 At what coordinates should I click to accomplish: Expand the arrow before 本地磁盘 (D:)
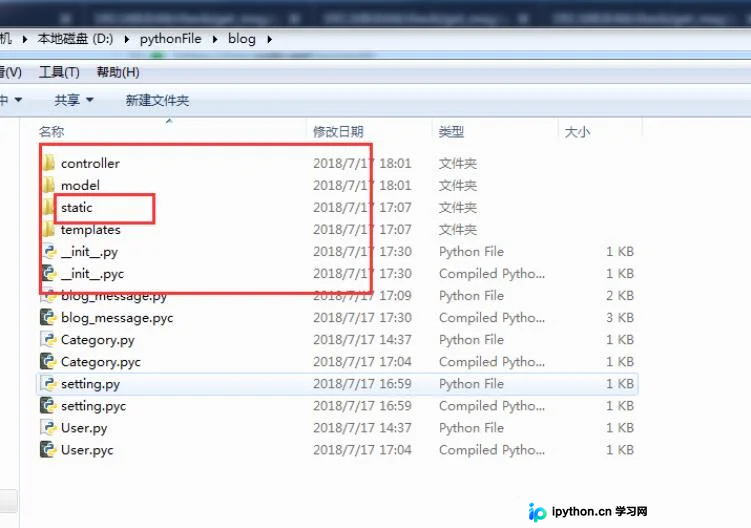tap(24, 39)
